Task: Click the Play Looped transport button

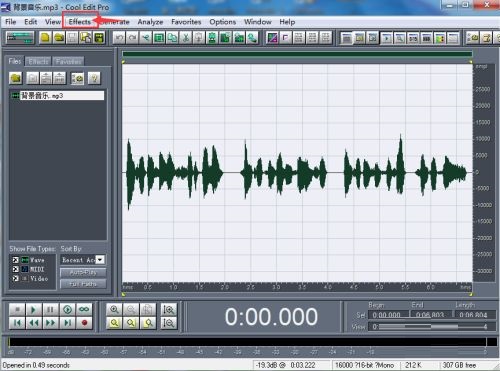Action: coord(84,310)
